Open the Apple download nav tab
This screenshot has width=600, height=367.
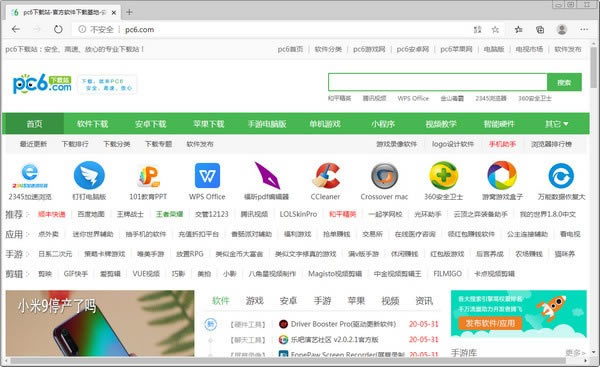coord(209,124)
